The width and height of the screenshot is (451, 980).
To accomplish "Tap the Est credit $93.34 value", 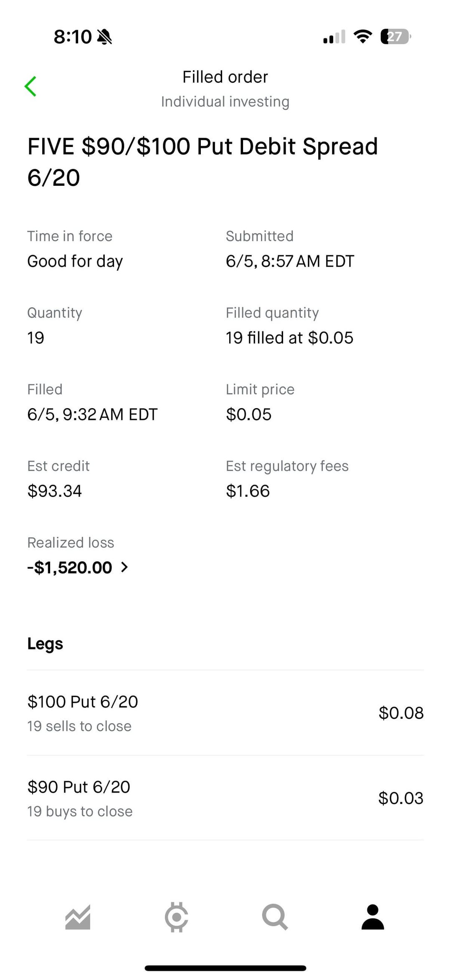I will pos(55,491).
